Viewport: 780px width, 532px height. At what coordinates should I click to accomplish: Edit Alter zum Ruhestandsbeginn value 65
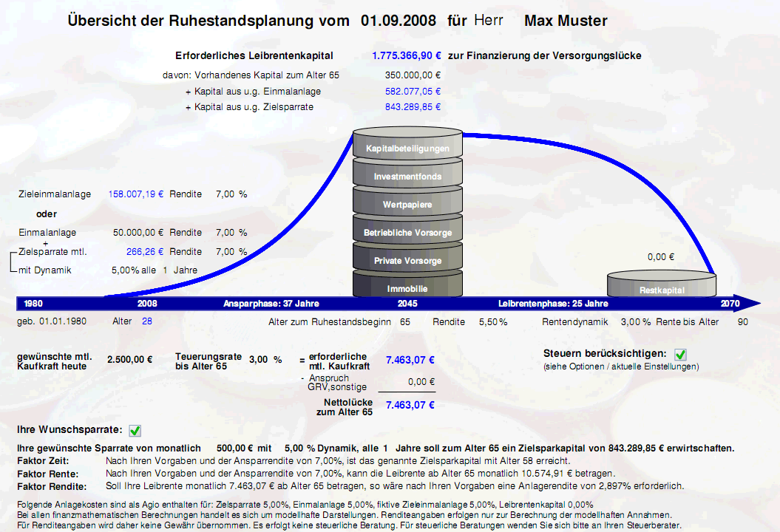pos(405,321)
